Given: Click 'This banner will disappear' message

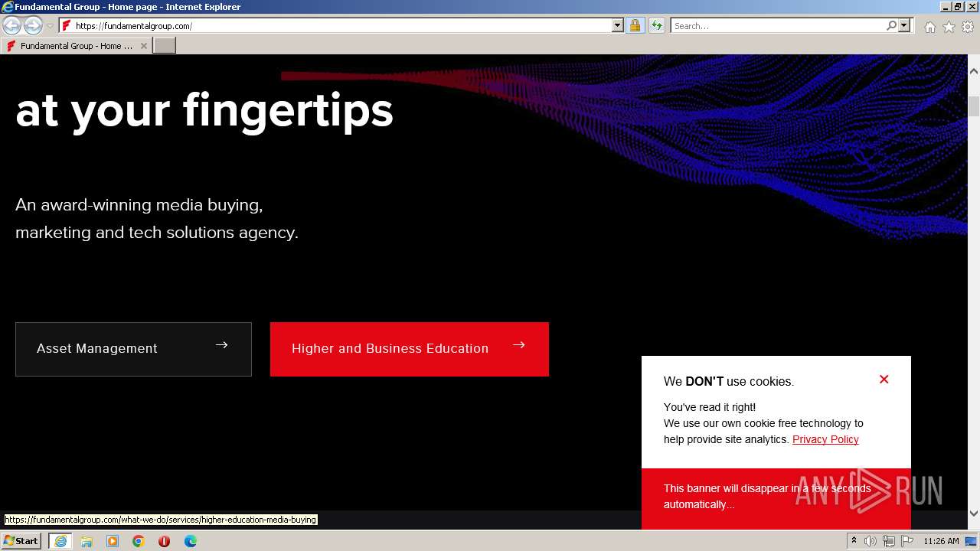Looking at the screenshot, I should [x=767, y=496].
